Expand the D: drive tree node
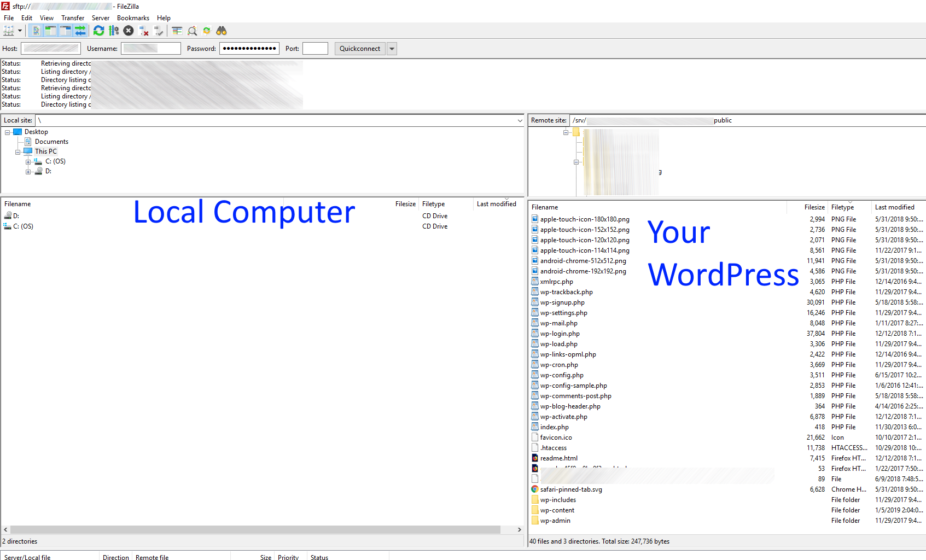Screen dimensions: 926x560 pos(28,172)
